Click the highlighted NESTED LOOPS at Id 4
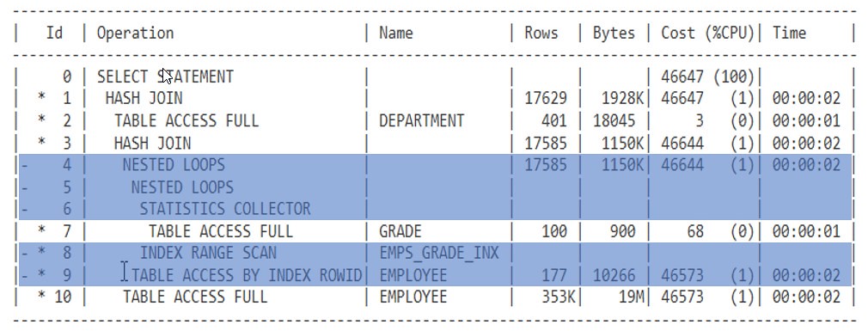Screen dimensions: 868x331 (174, 165)
